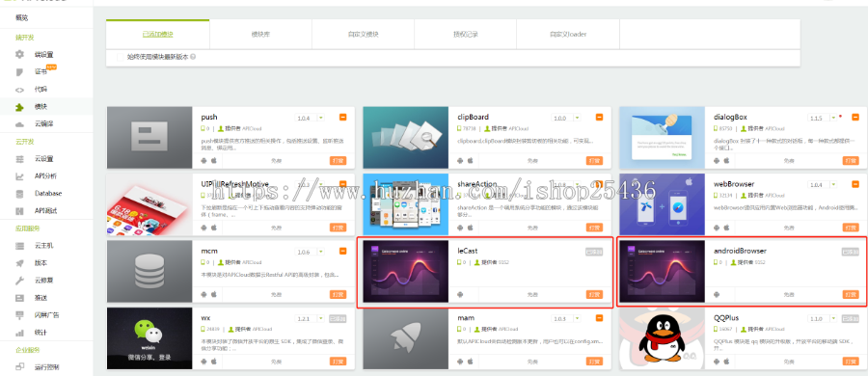868x376 pixels.
Task: Click the wrench icon for 云修复
Action: (x=20, y=281)
